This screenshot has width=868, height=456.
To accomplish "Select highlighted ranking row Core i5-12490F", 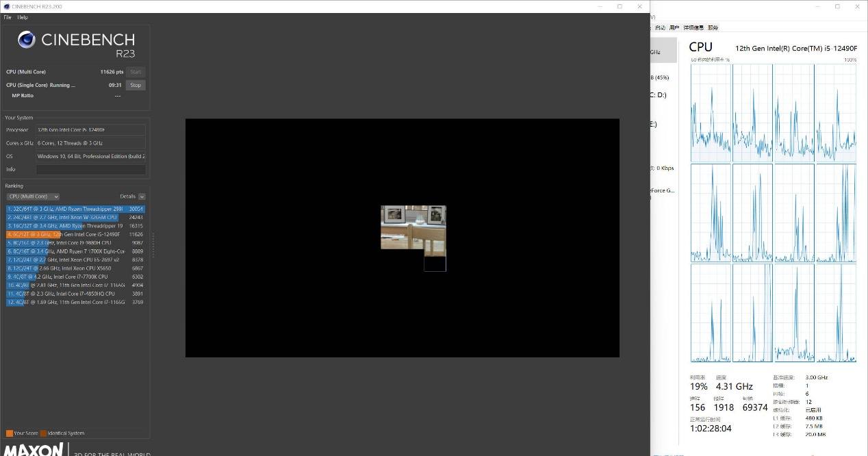I will click(75, 234).
